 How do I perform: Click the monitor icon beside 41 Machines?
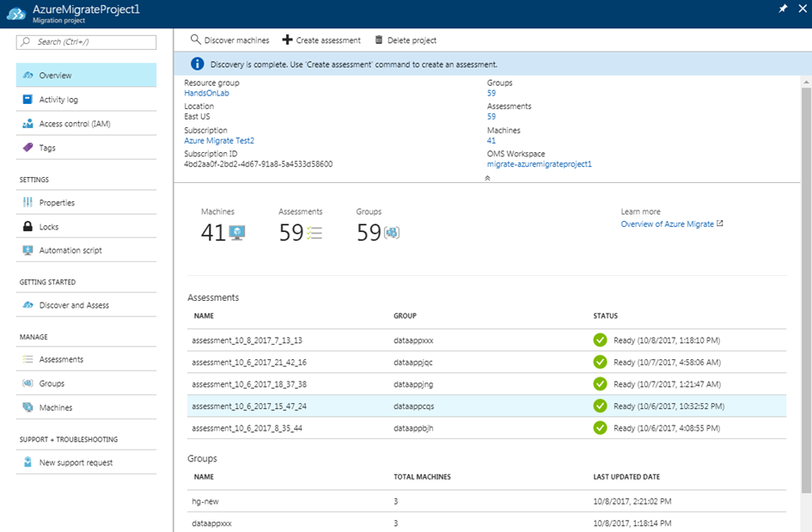[x=237, y=233]
